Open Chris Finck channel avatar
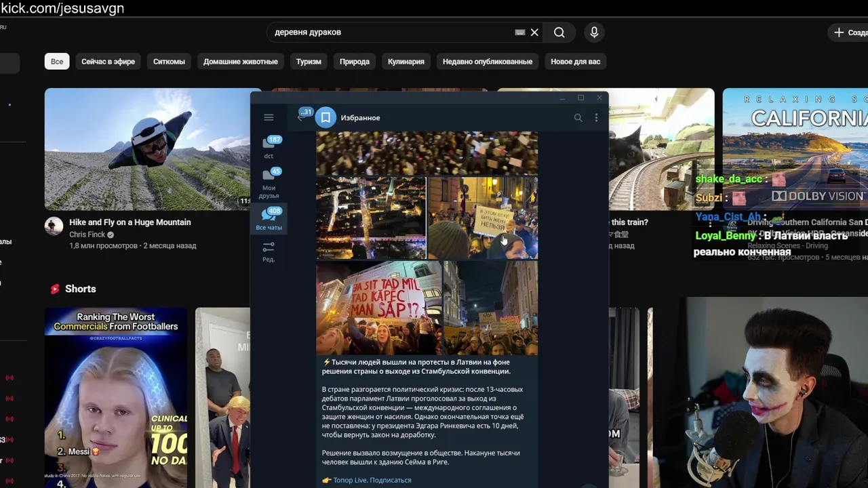This screenshot has width=868, height=488. 54,226
